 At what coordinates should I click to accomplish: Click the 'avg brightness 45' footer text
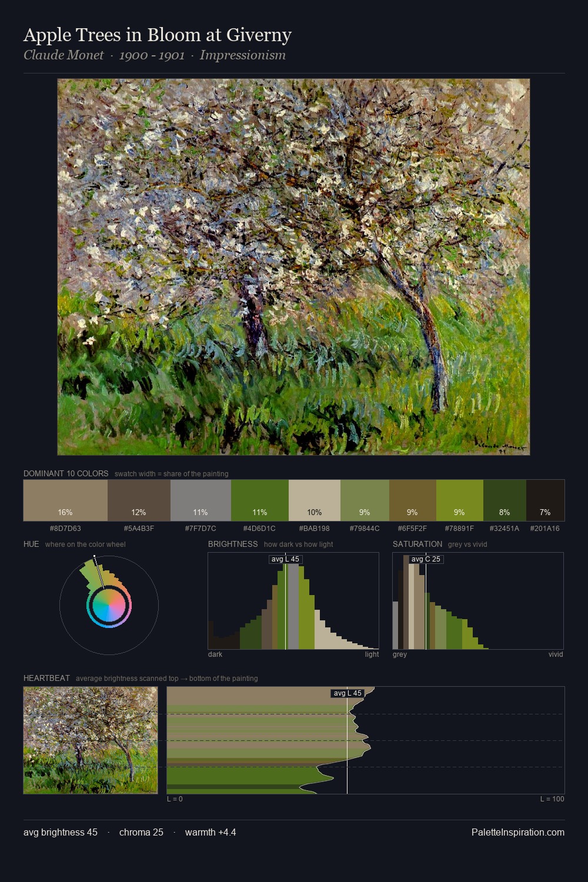(x=61, y=832)
